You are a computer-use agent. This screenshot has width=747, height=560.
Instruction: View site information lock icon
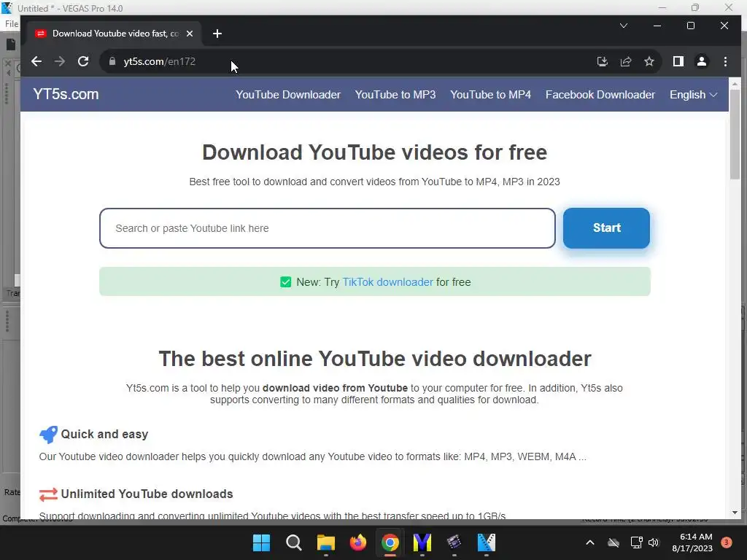tap(112, 61)
